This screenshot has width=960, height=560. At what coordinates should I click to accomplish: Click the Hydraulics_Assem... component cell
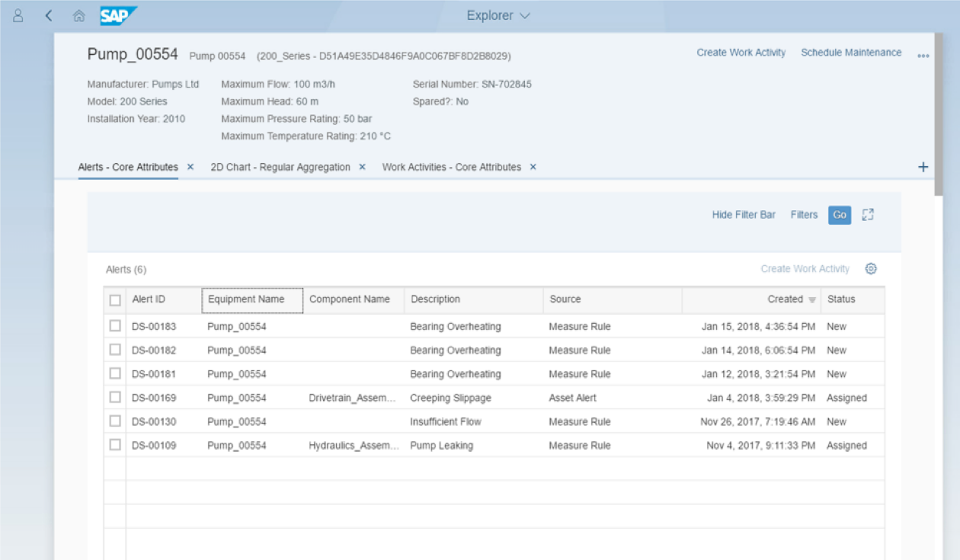[354, 446]
